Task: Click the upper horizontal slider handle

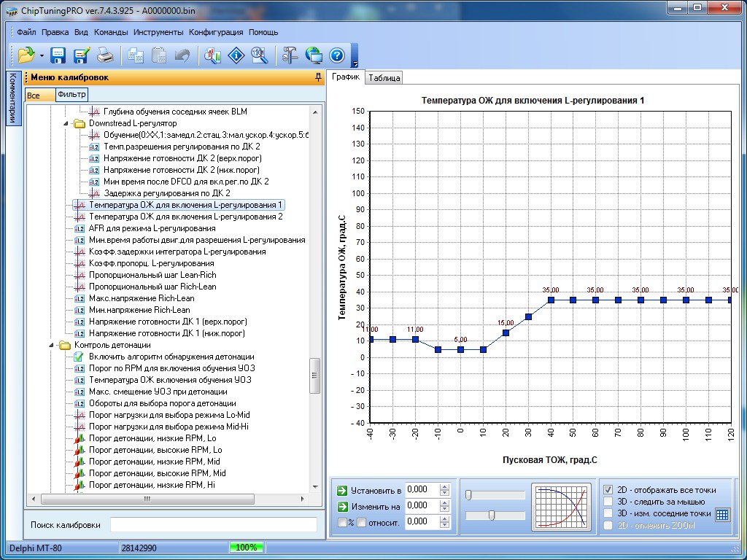Action: coord(468,495)
